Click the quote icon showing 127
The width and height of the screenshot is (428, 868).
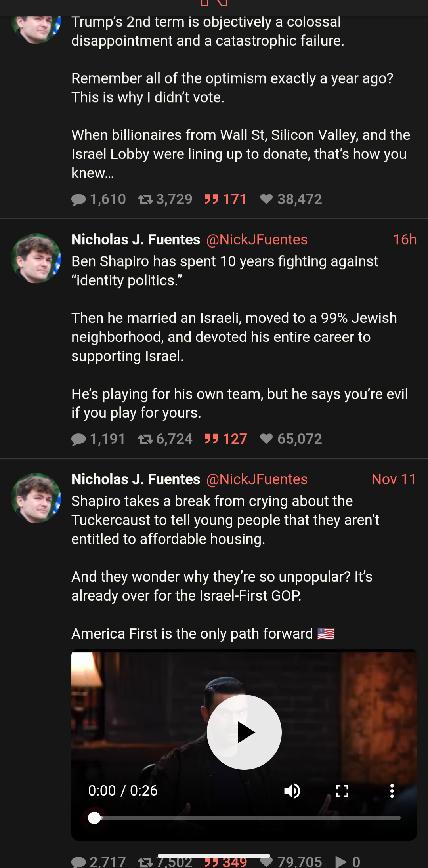212,439
